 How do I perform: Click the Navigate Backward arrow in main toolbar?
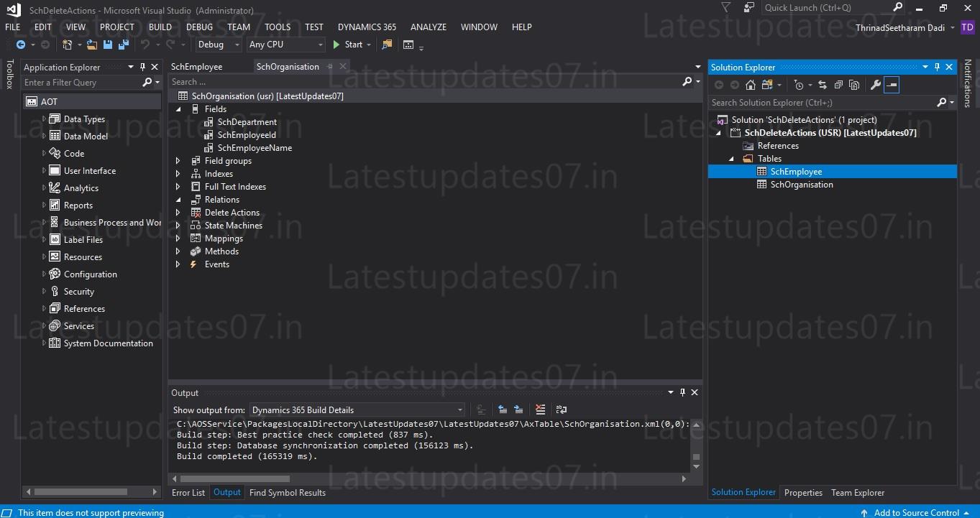[x=21, y=45]
